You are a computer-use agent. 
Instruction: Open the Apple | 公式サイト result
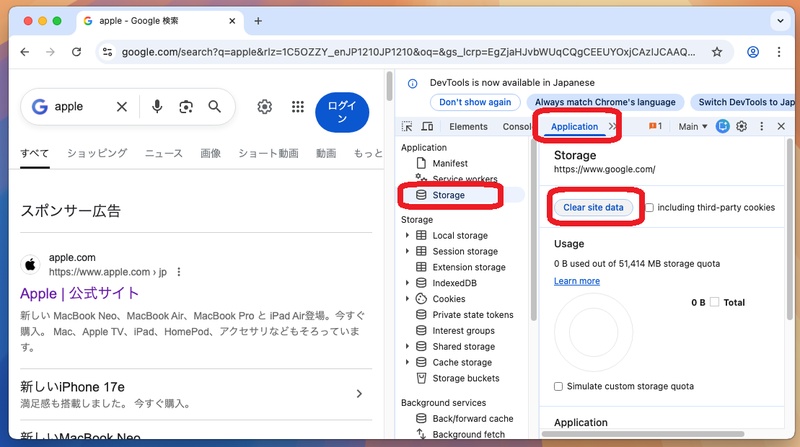click(x=80, y=293)
